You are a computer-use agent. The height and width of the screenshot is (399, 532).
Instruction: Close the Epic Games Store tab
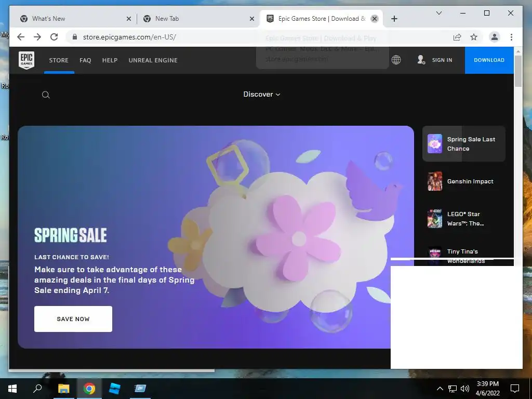pos(374,19)
